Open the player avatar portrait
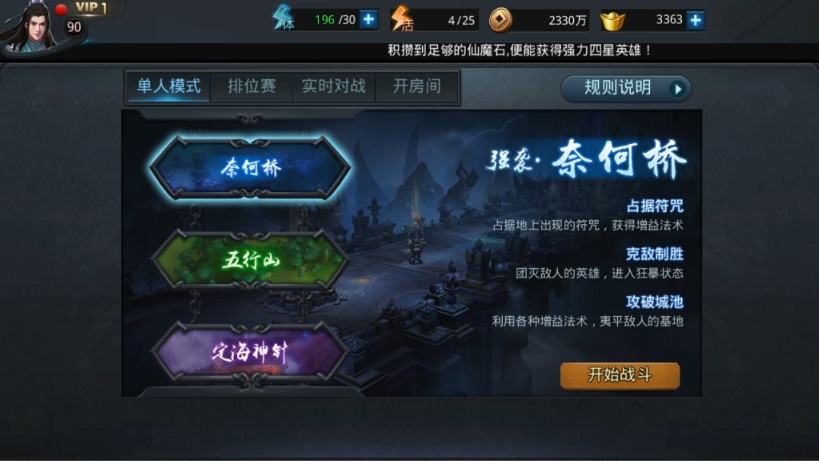Viewport: 819px width, 461px height. click(30, 26)
